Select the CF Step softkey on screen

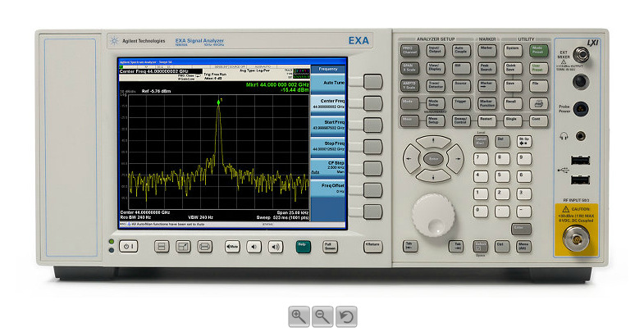[327, 168]
